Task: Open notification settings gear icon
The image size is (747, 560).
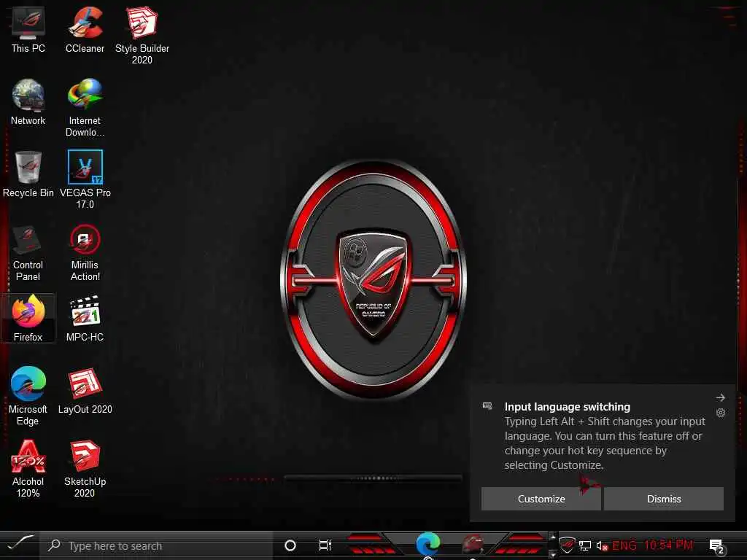Action: point(720,413)
